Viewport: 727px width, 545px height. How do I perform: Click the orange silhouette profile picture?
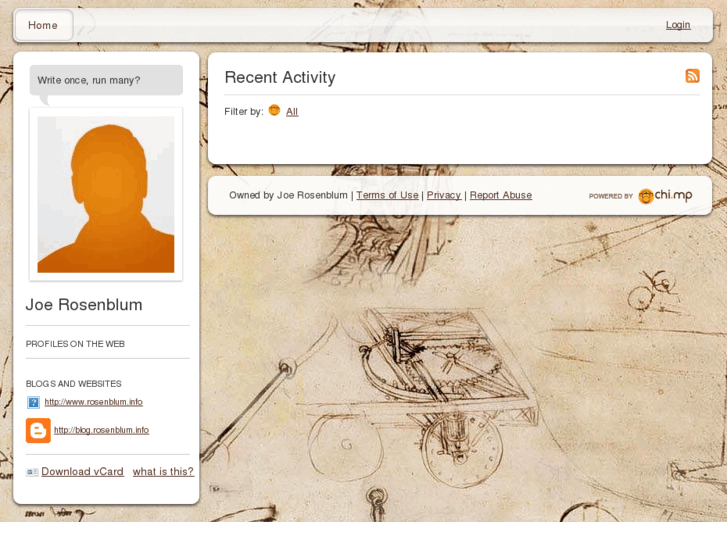[x=106, y=194]
